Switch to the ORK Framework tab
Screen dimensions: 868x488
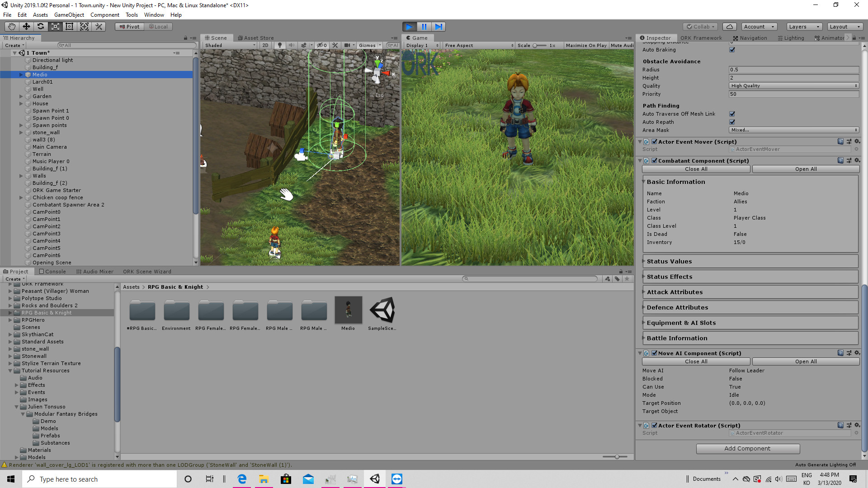click(x=701, y=38)
